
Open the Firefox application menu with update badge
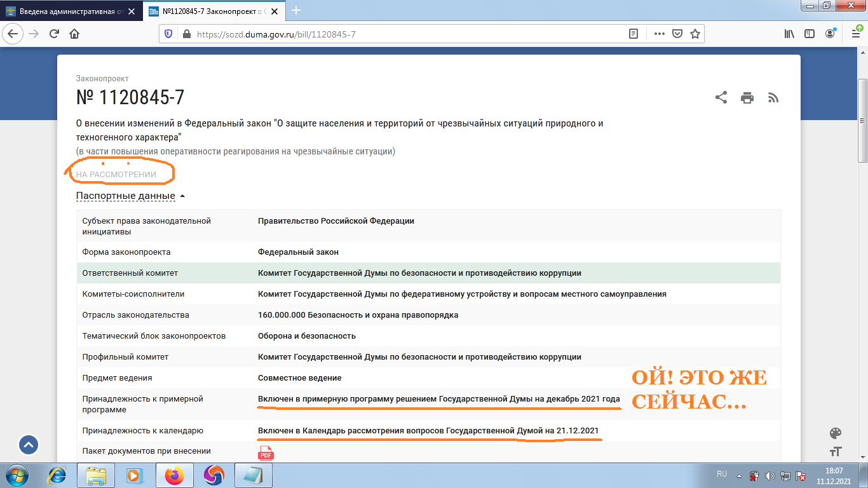pyautogui.click(x=856, y=34)
